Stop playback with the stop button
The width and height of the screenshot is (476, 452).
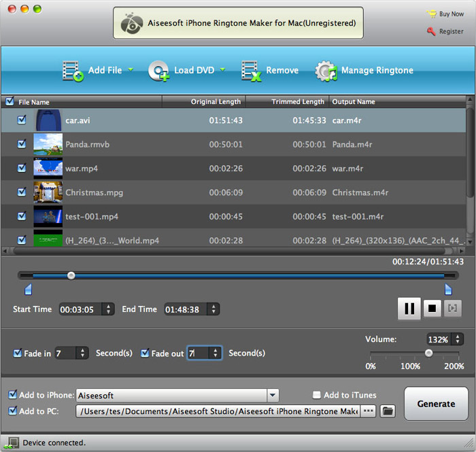pyautogui.click(x=432, y=309)
